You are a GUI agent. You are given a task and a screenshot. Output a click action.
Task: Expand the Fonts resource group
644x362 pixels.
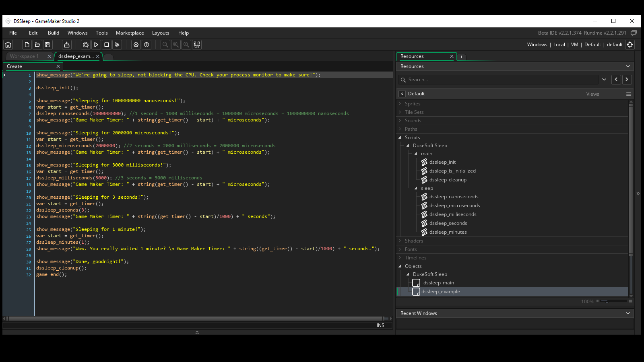400,249
